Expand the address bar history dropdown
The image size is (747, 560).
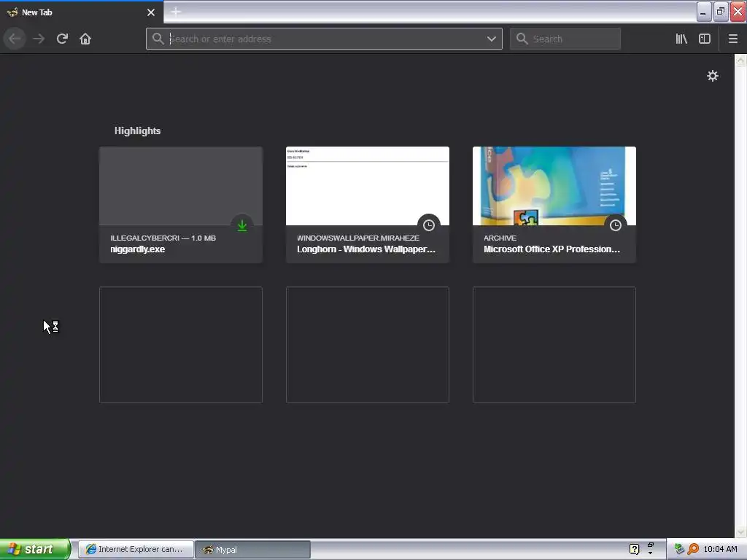tap(492, 39)
